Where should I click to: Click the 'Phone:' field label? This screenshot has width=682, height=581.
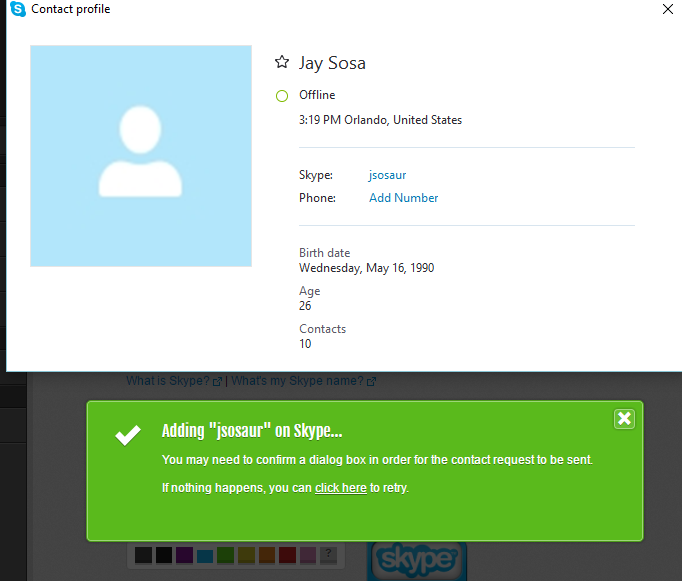(x=317, y=198)
